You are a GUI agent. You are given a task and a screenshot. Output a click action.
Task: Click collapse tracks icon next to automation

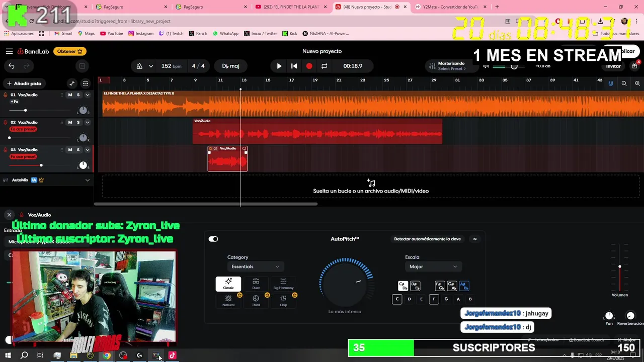pos(86,83)
